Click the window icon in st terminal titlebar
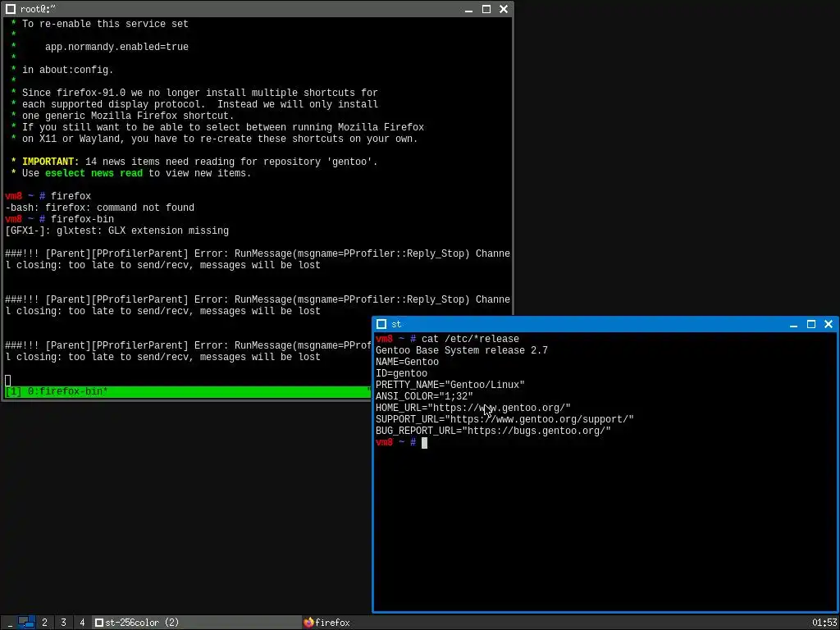Image resolution: width=840 pixels, height=630 pixels. point(381,324)
